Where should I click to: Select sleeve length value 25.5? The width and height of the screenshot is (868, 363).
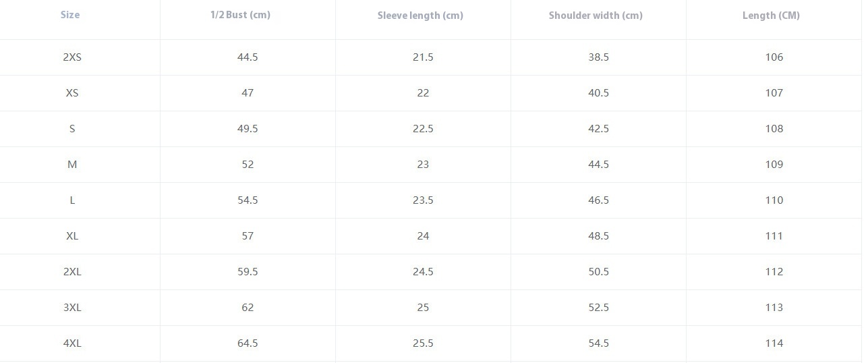pyautogui.click(x=423, y=343)
